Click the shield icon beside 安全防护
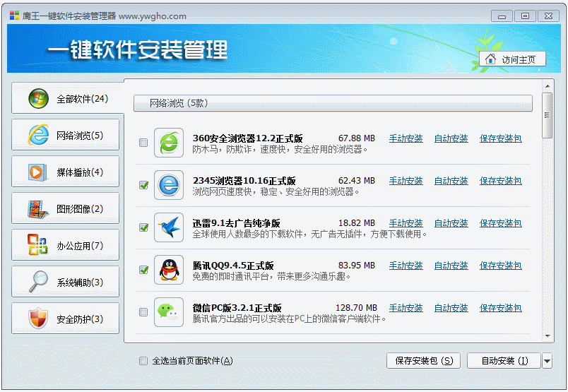Image resolution: width=568 pixels, height=392 pixels. pos(38,319)
